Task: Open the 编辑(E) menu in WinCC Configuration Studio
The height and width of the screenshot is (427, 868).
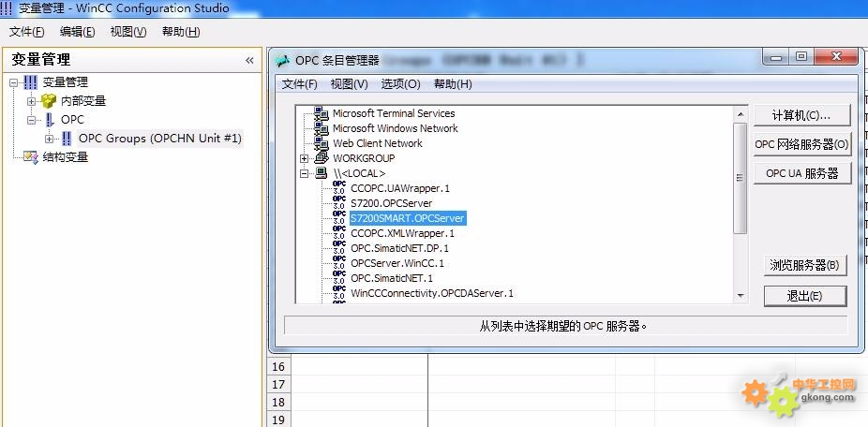Action: (77, 32)
